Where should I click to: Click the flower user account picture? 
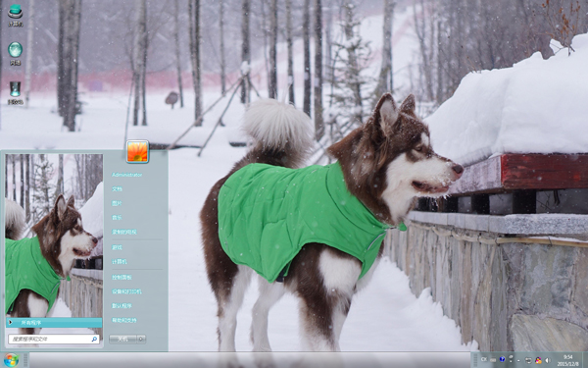[137, 151]
